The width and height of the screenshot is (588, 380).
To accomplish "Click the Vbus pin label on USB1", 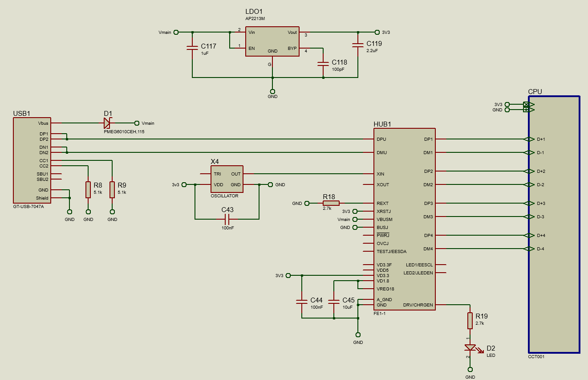I will [x=43, y=123].
